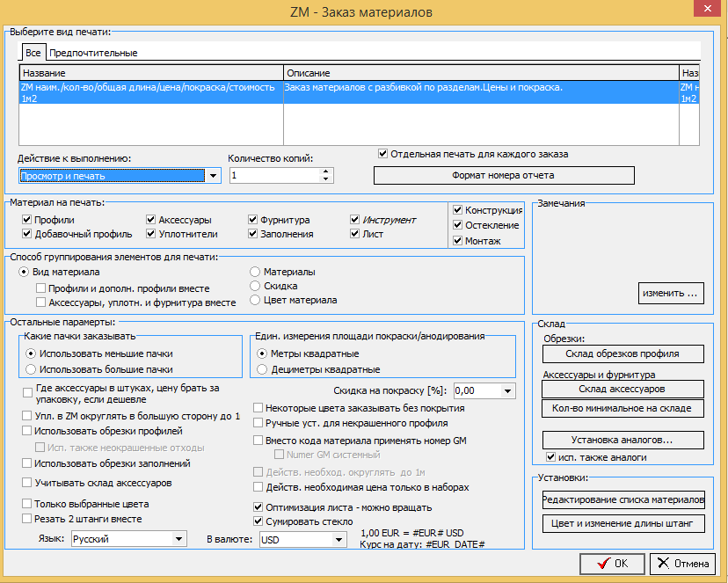The image size is (728, 583).
Task: Select Использовать большие пачки option
Action: coord(31,369)
